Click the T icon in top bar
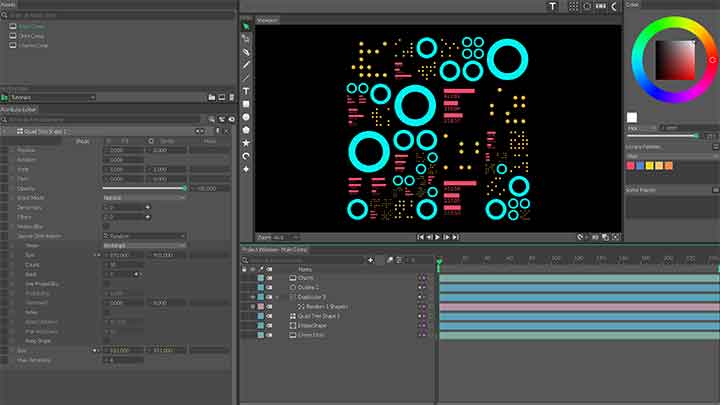 click(552, 6)
